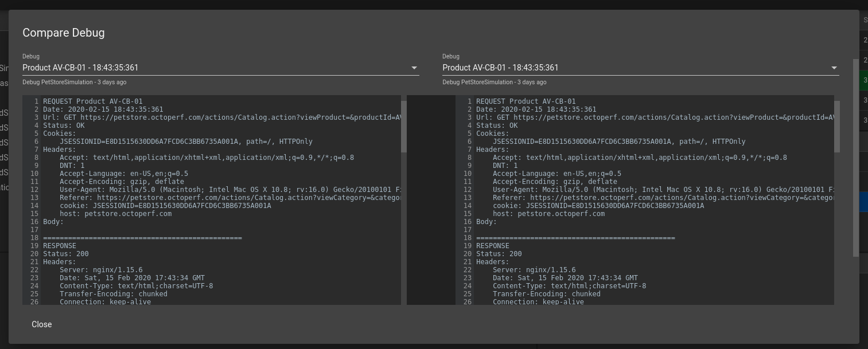Click 'RESPONSE' line in left pane
This screenshot has width=868, height=349.
pos(60,246)
